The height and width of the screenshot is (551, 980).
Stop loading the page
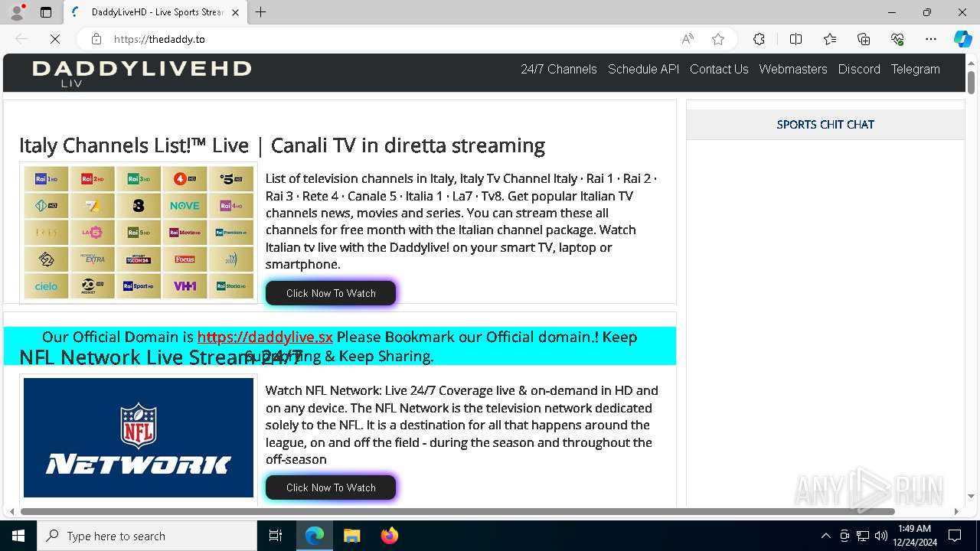(x=55, y=39)
